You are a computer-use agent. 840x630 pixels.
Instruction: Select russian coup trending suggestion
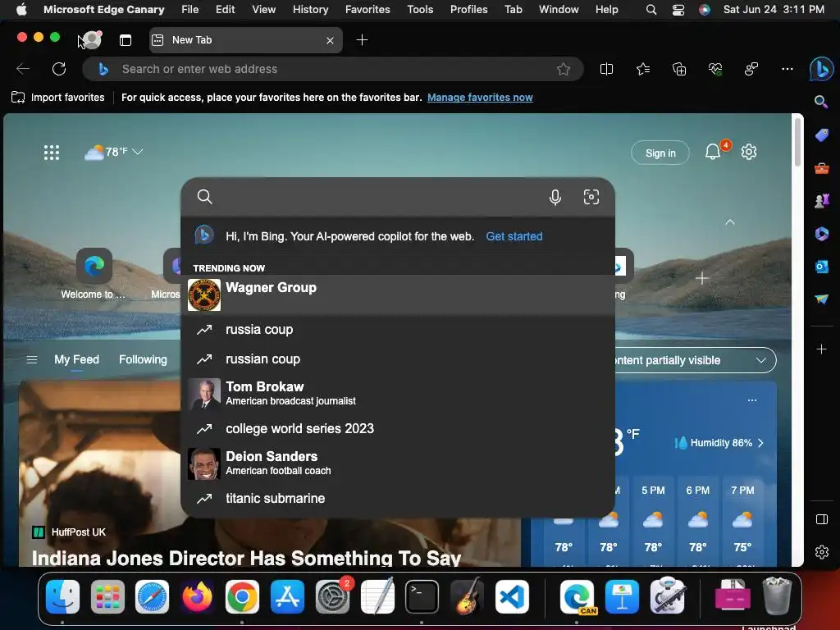tap(398, 359)
